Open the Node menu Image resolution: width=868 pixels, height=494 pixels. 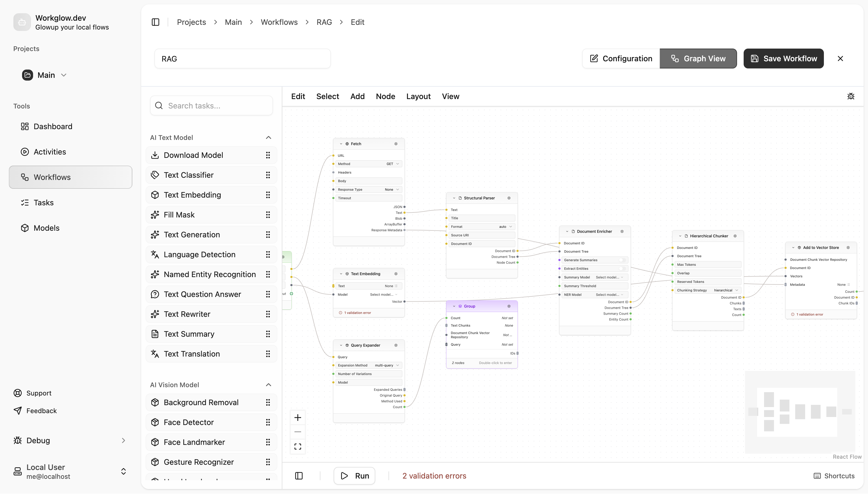(385, 96)
